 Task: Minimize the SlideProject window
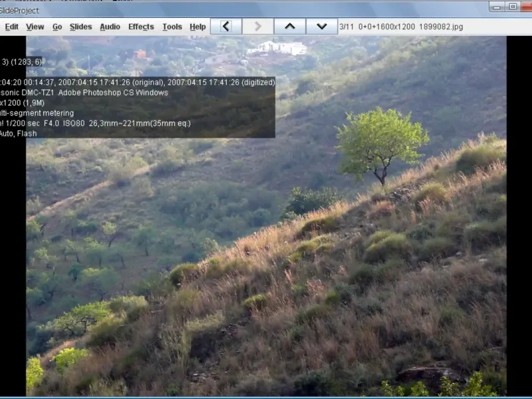497,7
